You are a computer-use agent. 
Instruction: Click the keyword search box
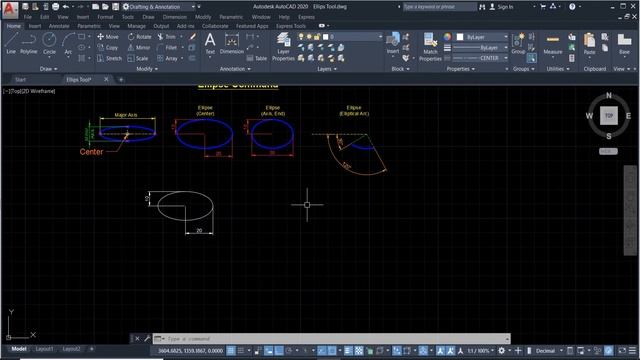pyautogui.click(x=439, y=7)
